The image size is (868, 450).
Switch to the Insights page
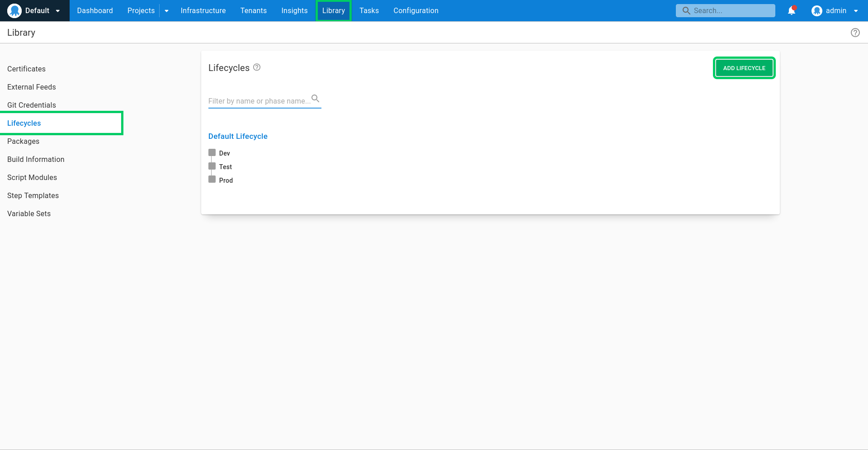(x=294, y=10)
